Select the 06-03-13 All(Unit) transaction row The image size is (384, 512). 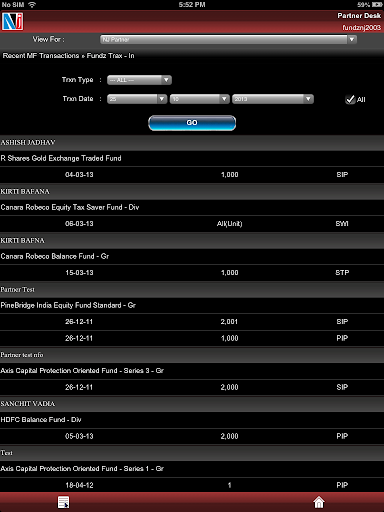[x=192, y=224]
